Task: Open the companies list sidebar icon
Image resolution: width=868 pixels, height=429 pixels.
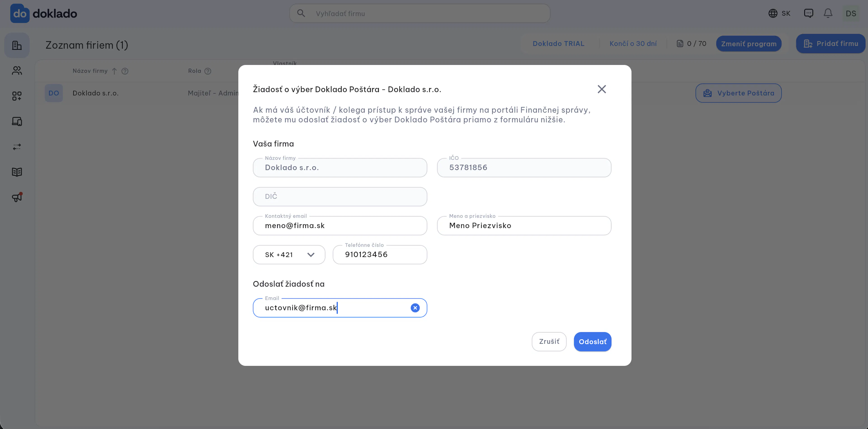Action: click(17, 45)
